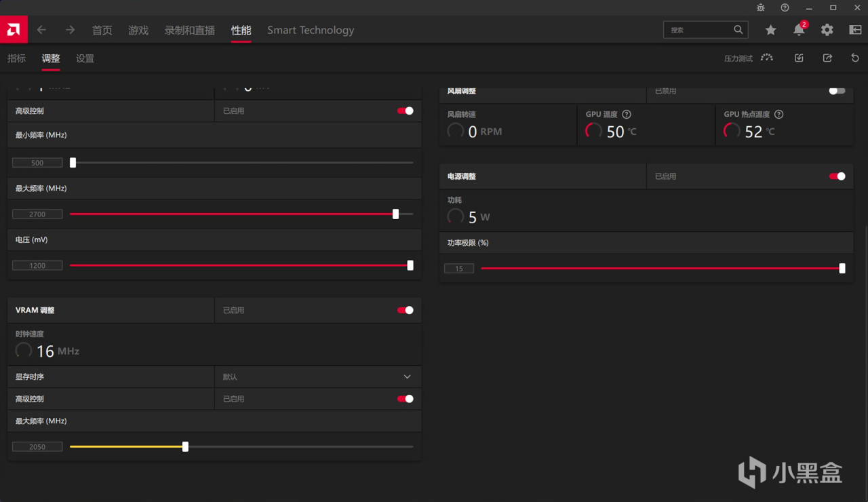
Task: Open settings with the gear icon
Action: point(827,30)
